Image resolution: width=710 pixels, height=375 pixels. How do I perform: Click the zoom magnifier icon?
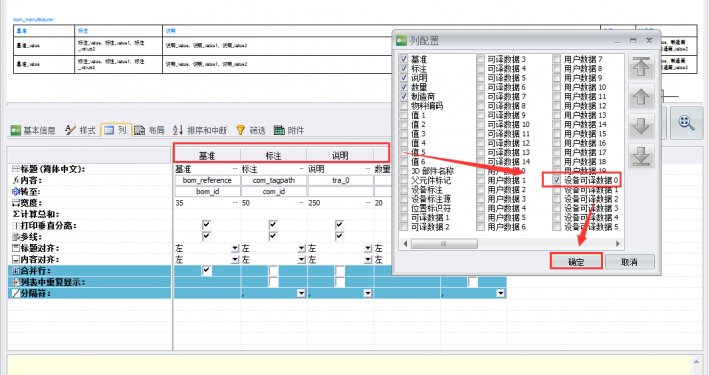tap(686, 123)
